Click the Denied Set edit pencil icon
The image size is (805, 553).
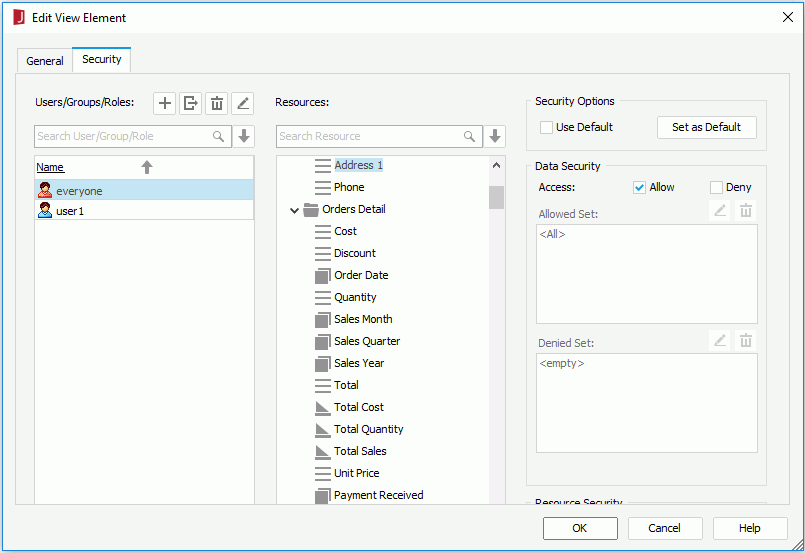coord(720,340)
